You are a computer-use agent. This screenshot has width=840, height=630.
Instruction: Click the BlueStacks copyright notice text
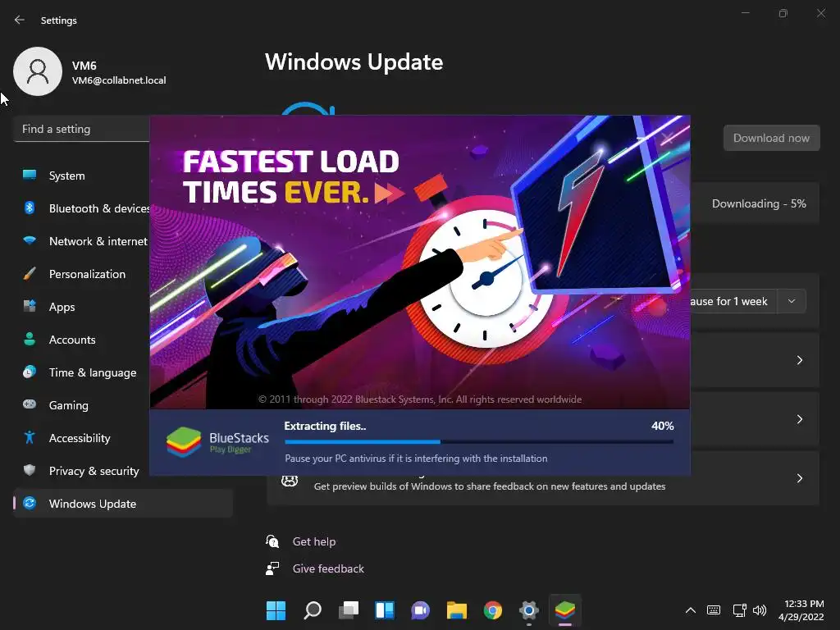click(x=420, y=399)
